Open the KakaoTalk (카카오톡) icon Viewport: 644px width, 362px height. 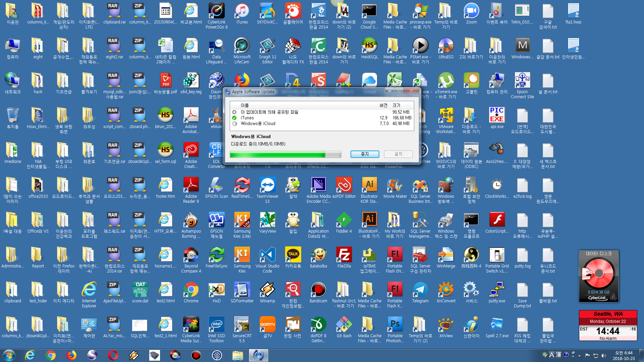click(x=293, y=258)
